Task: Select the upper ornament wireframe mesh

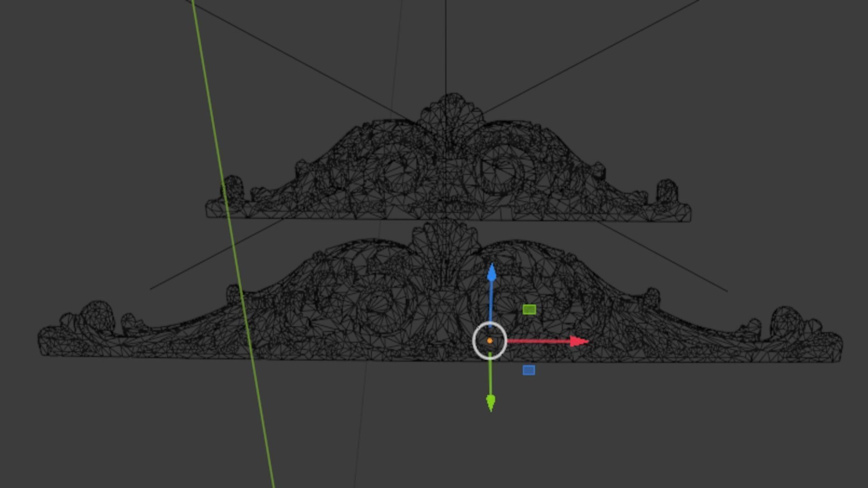Action: [x=448, y=158]
